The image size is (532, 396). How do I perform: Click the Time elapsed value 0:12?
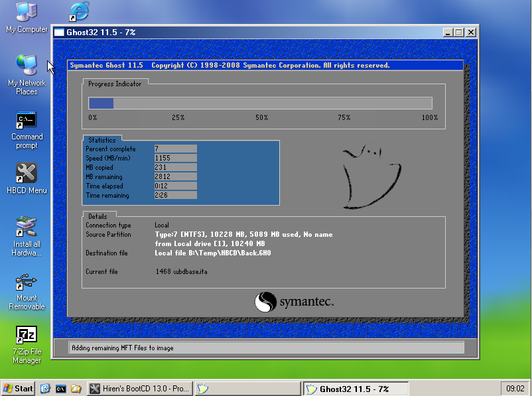[175, 186]
